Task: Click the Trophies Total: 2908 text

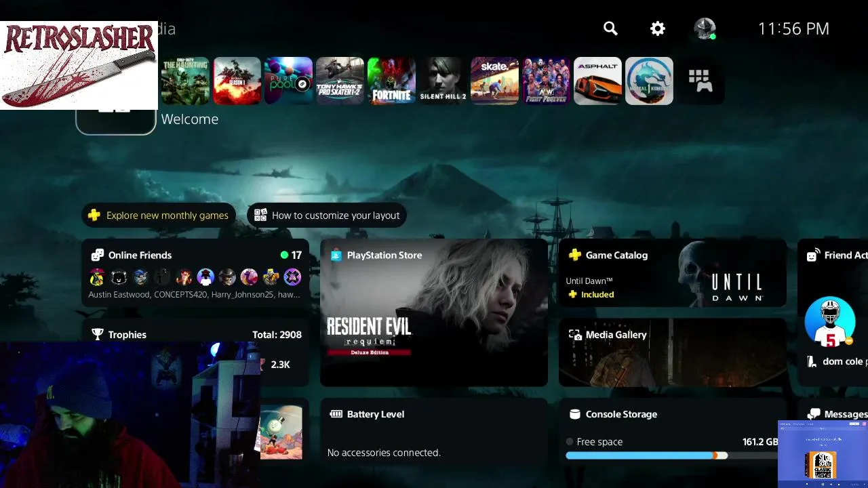Action: 277,335
